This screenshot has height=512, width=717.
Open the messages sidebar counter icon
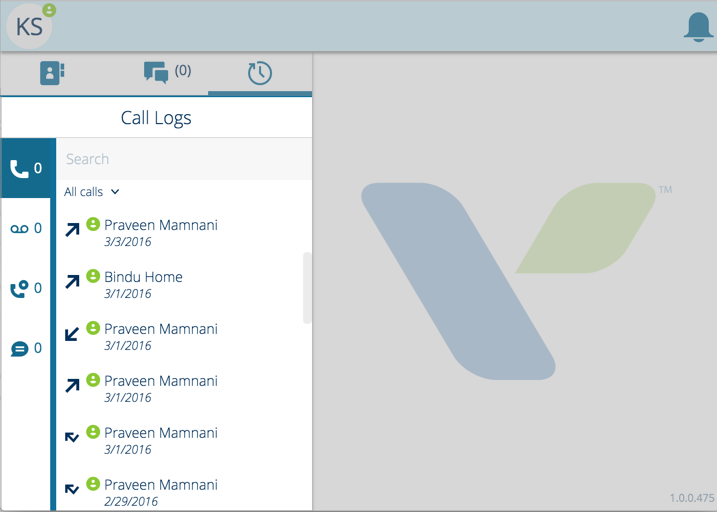[26, 348]
